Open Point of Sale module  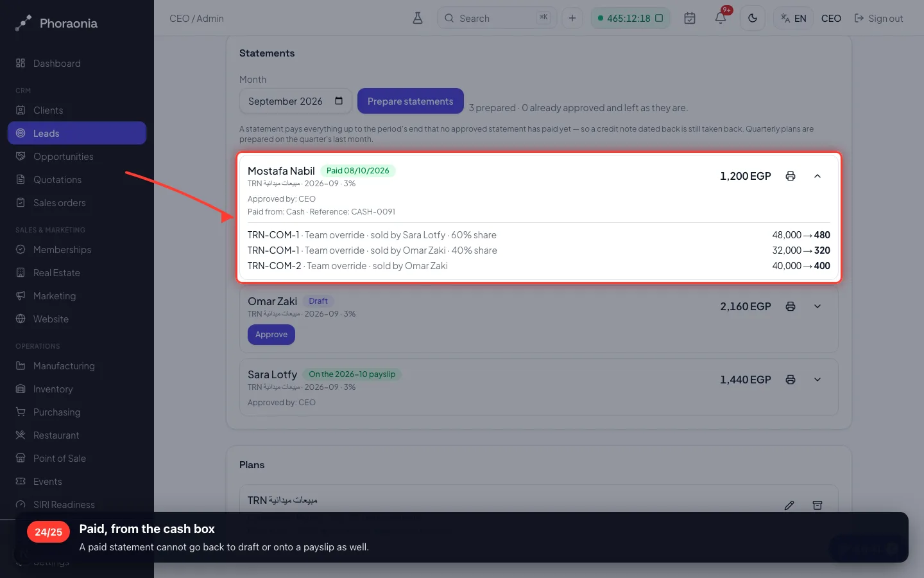77,459
